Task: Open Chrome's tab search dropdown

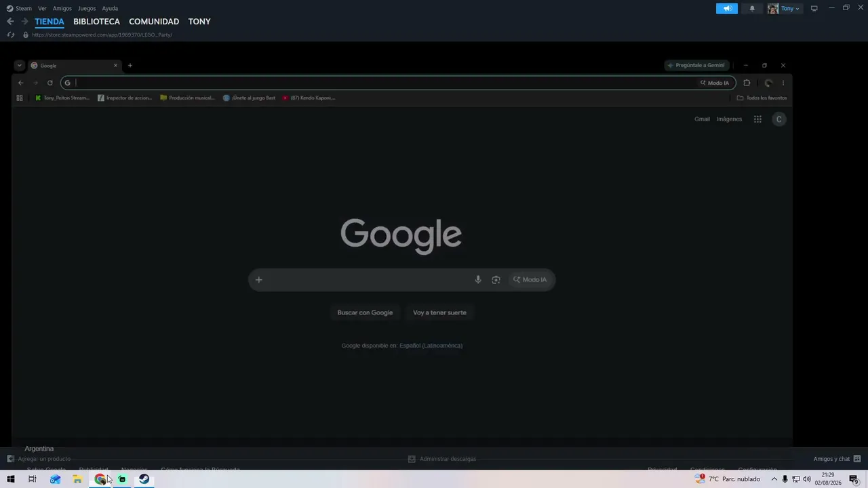Action: pyautogui.click(x=19, y=66)
